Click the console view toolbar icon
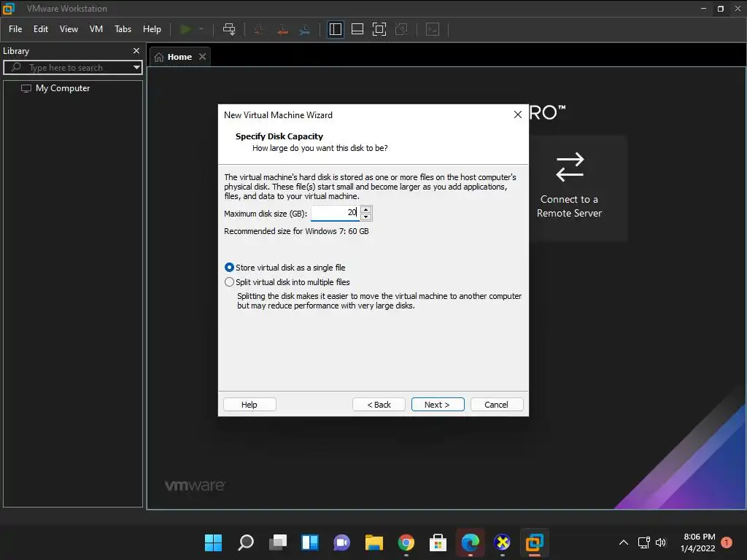 point(433,29)
